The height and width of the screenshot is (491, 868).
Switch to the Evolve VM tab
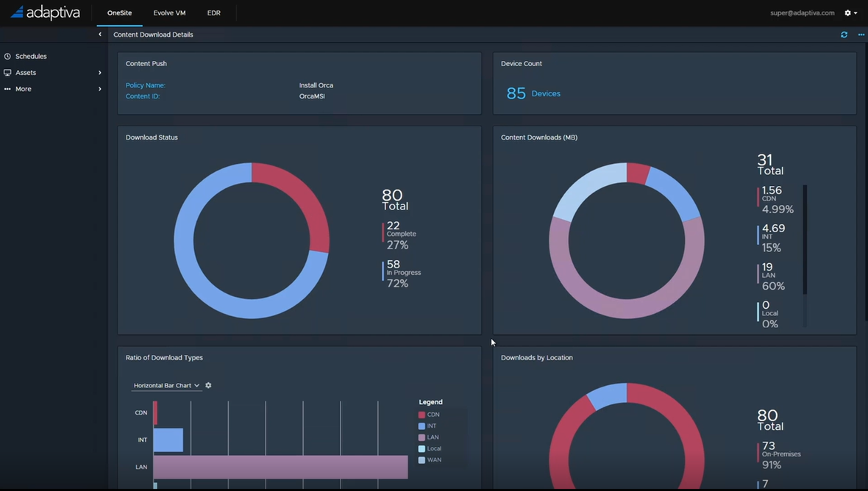click(x=168, y=12)
